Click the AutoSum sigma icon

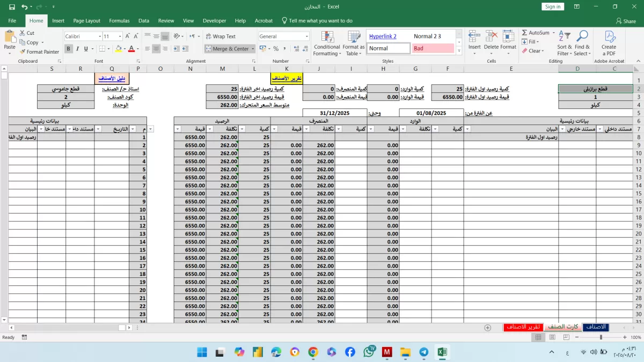click(524, 33)
